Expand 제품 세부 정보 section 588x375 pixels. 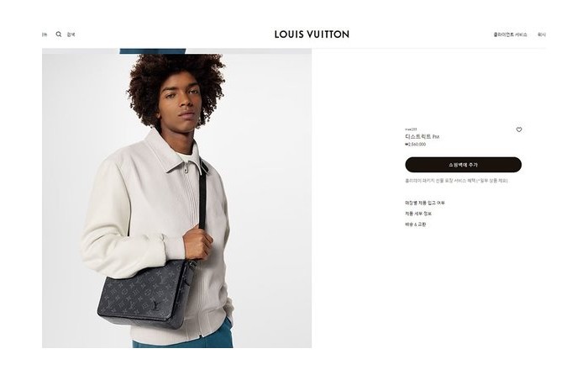click(x=418, y=214)
